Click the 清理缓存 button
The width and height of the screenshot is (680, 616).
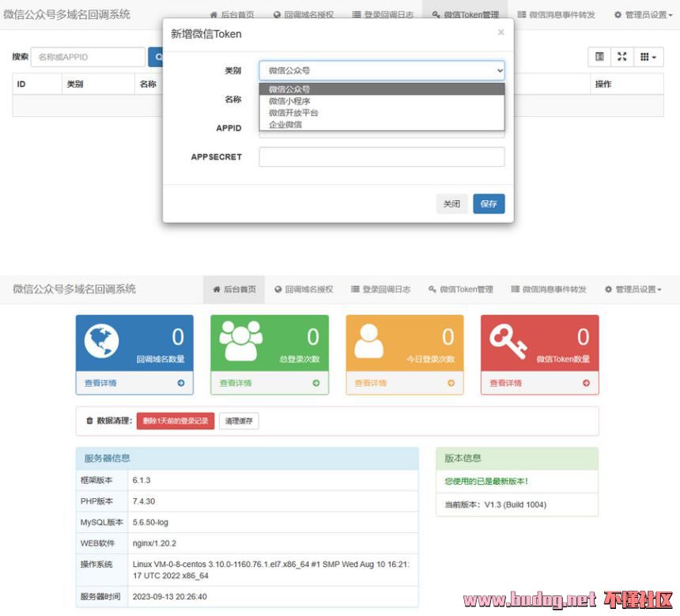pos(239,421)
